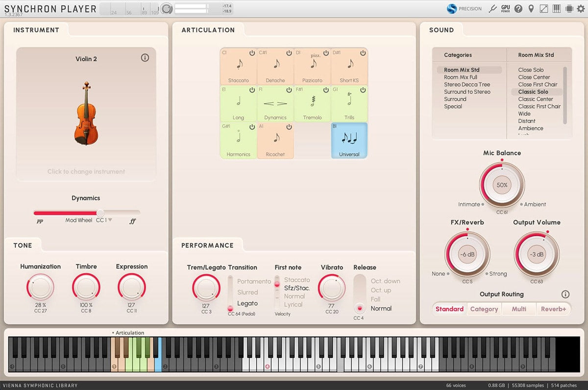The height and width of the screenshot is (390, 588).
Task: Toggle the Staccato articulation power button
Action: pyautogui.click(x=252, y=53)
